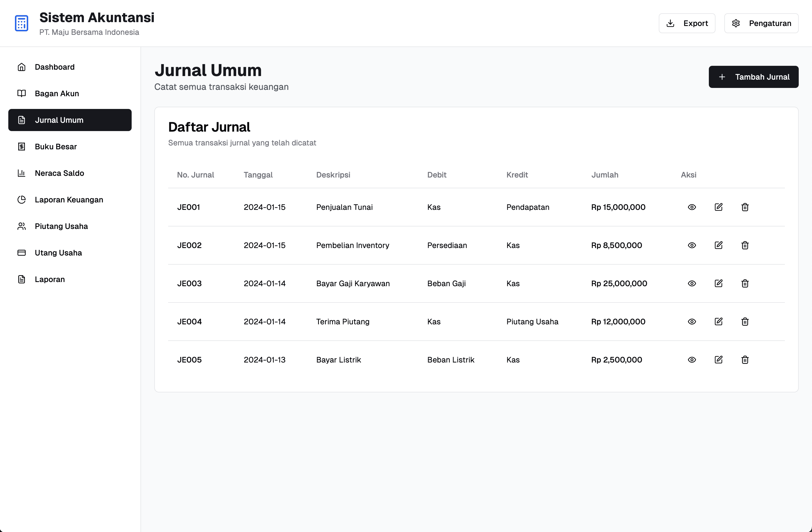Click the 2024-01-13 date cell
812x532 pixels.
click(264, 360)
